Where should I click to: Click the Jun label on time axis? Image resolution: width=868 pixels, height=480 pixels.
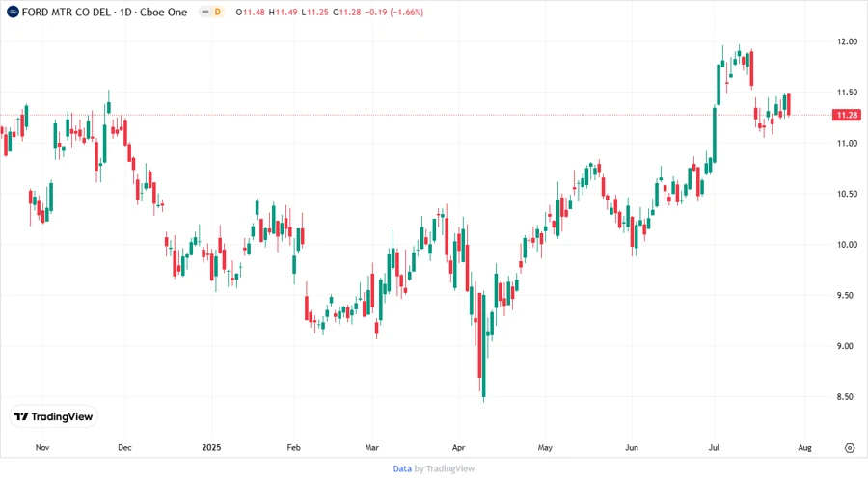coord(632,447)
